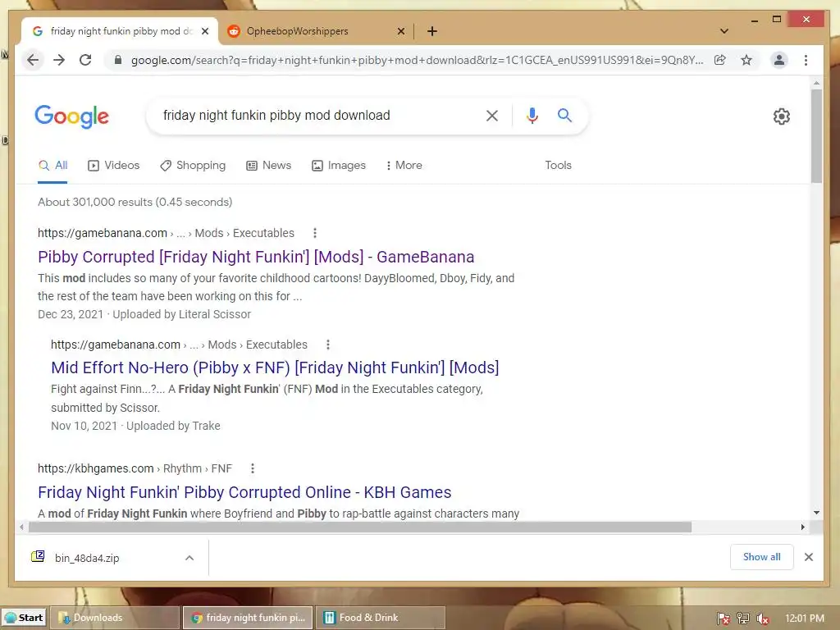Reload the current Google search page
840x630 pixels.
(x=85, y=60)
